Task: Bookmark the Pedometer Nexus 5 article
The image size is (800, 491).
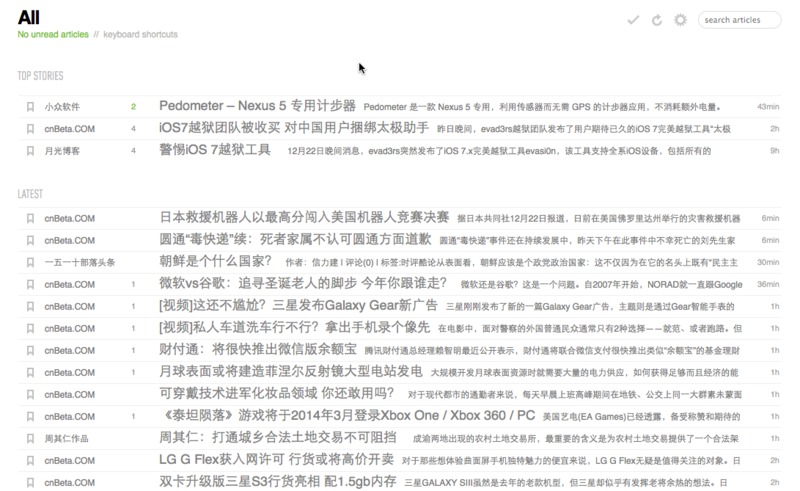Action: pos(30,107)
